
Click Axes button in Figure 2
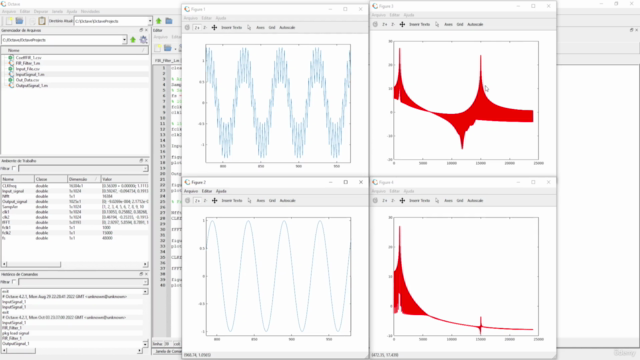click(x=260, y=200)
